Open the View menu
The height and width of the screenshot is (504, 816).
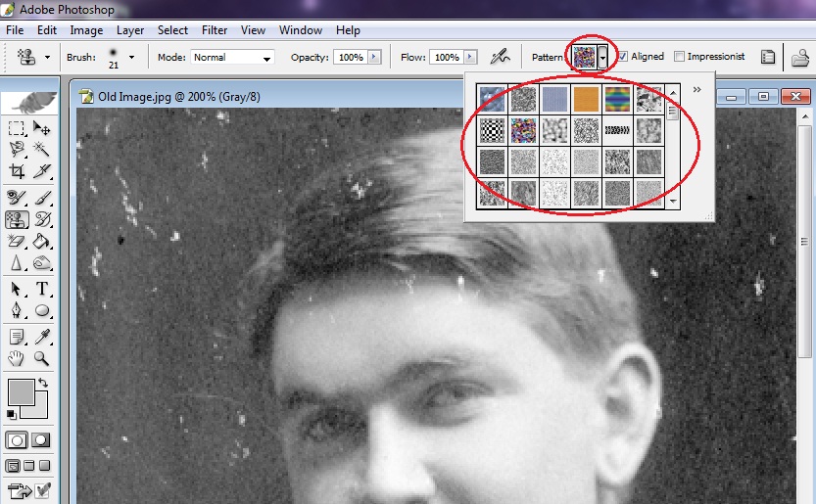click(x=253, y=30)
